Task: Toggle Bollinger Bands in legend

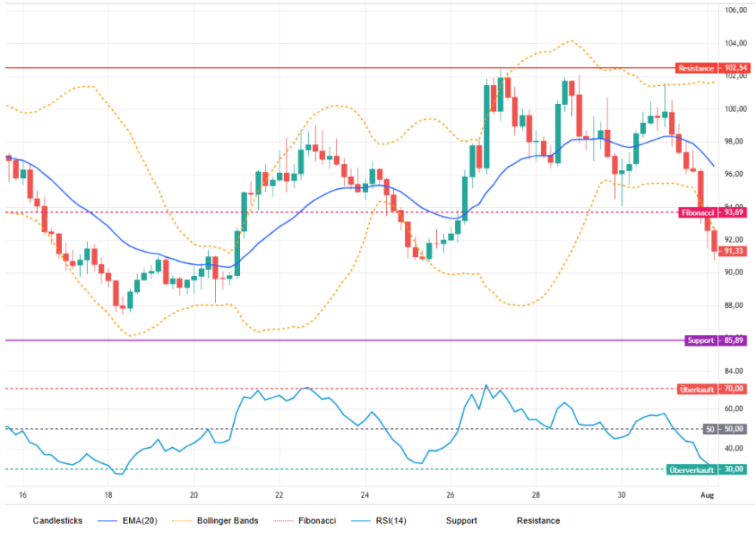Action: coord(228,520)
